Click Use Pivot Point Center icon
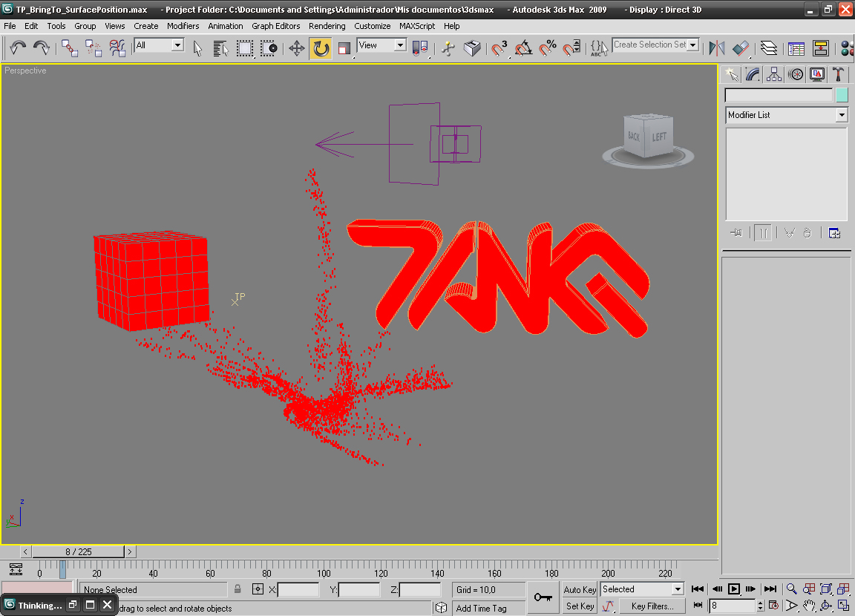The height and width of the screenshot is (616, 855). 420,48
